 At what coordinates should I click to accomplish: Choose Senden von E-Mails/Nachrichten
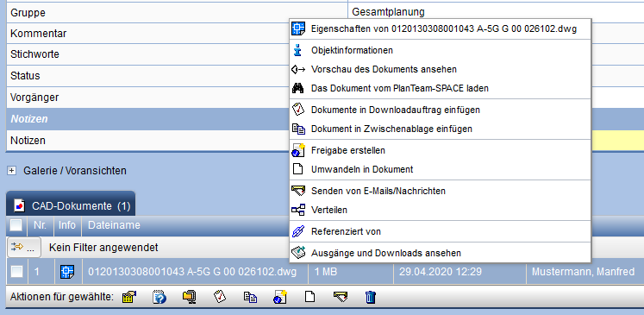[x=378, y=191]
